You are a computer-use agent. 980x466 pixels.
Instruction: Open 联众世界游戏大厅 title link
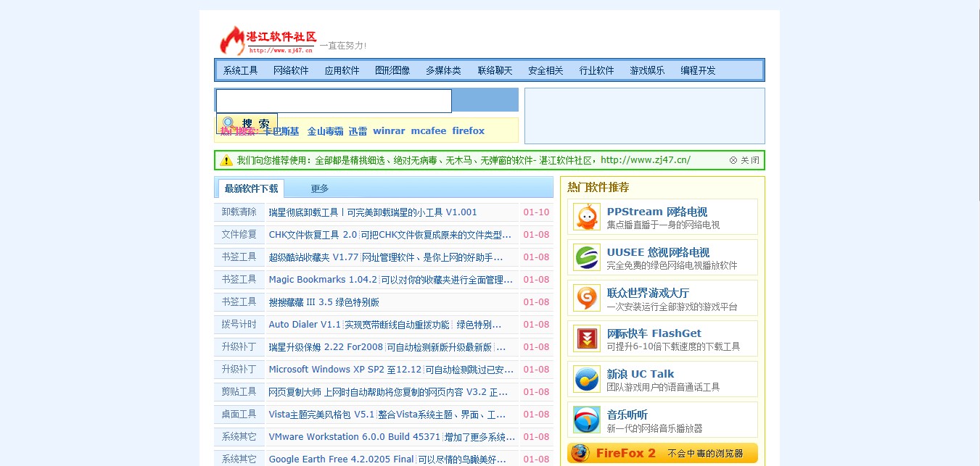click(x=648, y=294)
